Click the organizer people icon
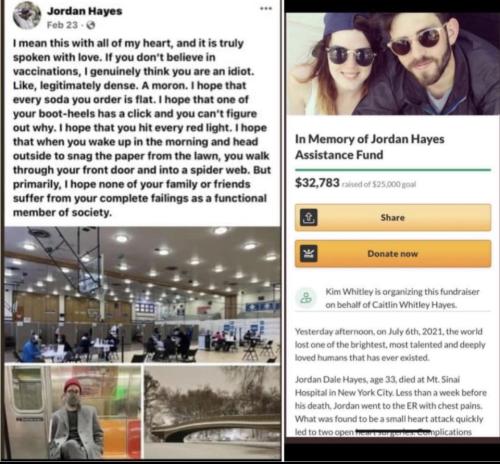Screen dimensions: 500x464 click(306, 297)
